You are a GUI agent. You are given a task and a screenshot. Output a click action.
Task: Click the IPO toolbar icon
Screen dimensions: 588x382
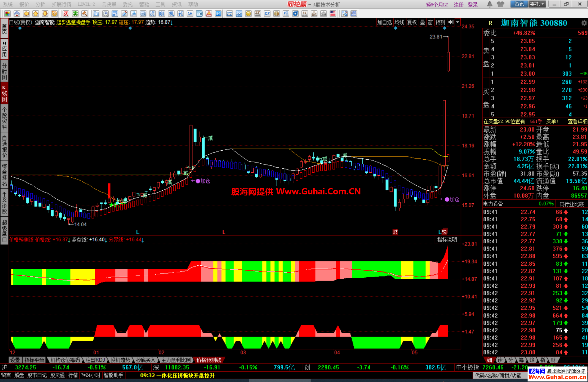218,14
